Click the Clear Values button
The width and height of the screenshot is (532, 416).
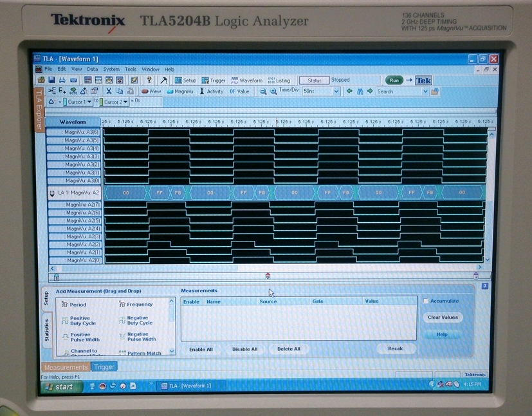[443, 317]
